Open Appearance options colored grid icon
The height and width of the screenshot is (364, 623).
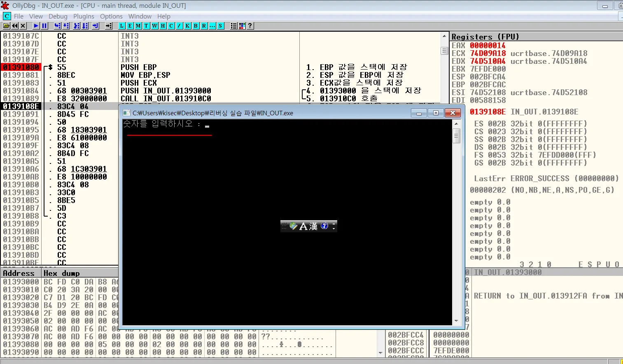(x=242, y=26)
